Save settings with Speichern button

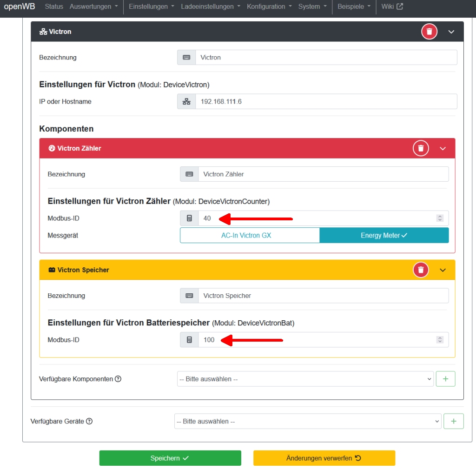(x=170, y=458)
